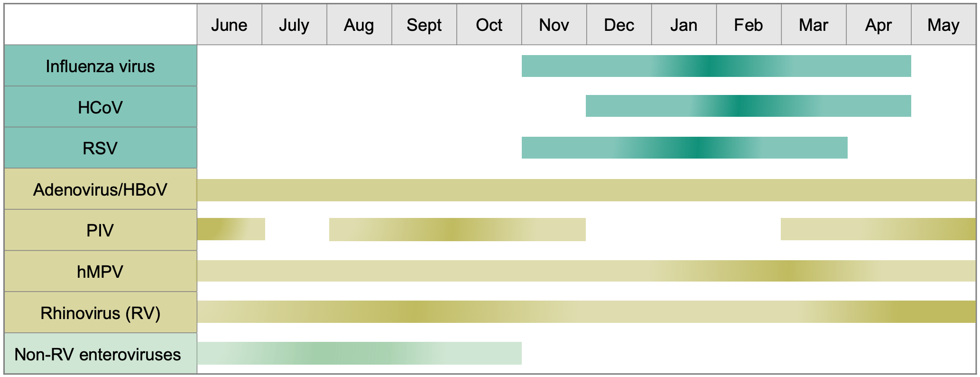Screen dimensions: 980x377
Task: Click the Adenovirus/HBoV year-round bar
Action: 586,190
